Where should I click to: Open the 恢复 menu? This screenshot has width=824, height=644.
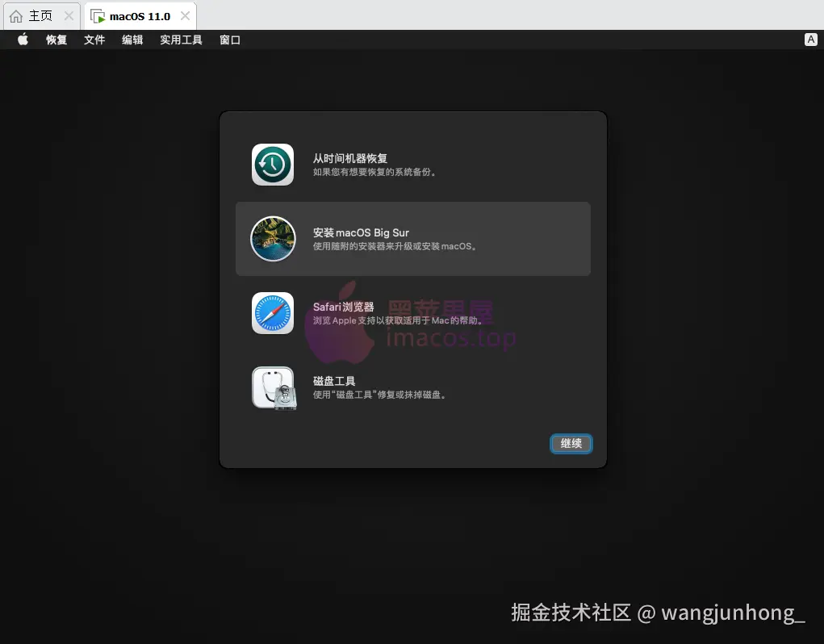point(56,39)
